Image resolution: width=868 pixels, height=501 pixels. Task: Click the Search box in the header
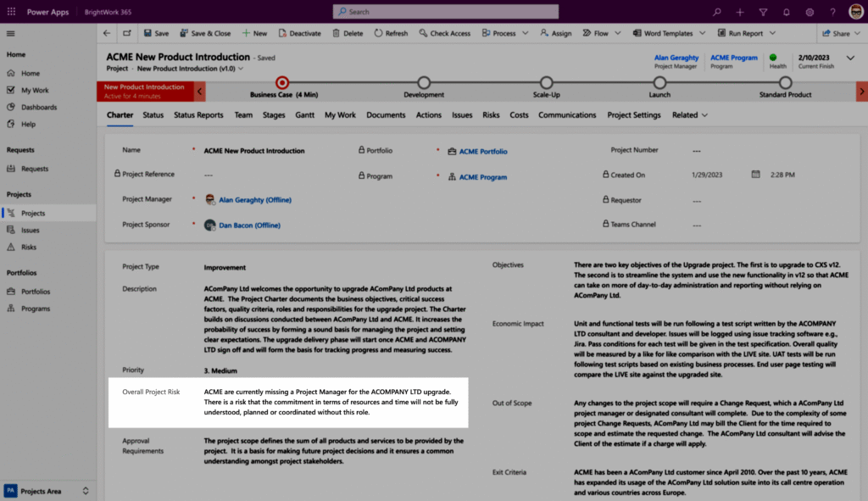click(445, 12)
